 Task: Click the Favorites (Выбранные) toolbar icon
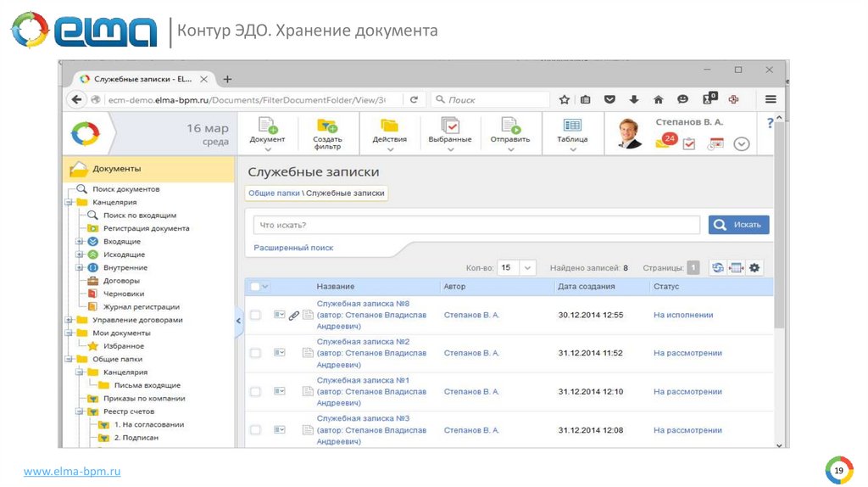[x=449, y=126]
